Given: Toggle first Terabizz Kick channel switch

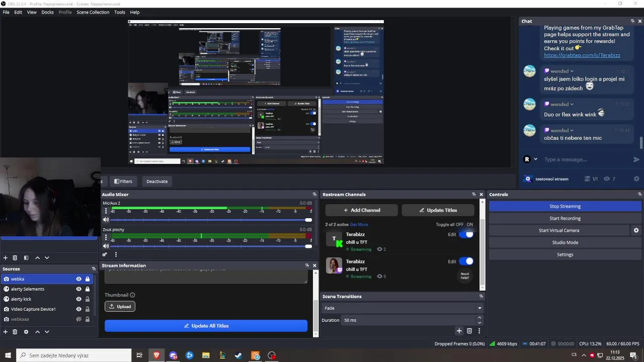Looking at the screenshot, I should (x=466, y=234).
